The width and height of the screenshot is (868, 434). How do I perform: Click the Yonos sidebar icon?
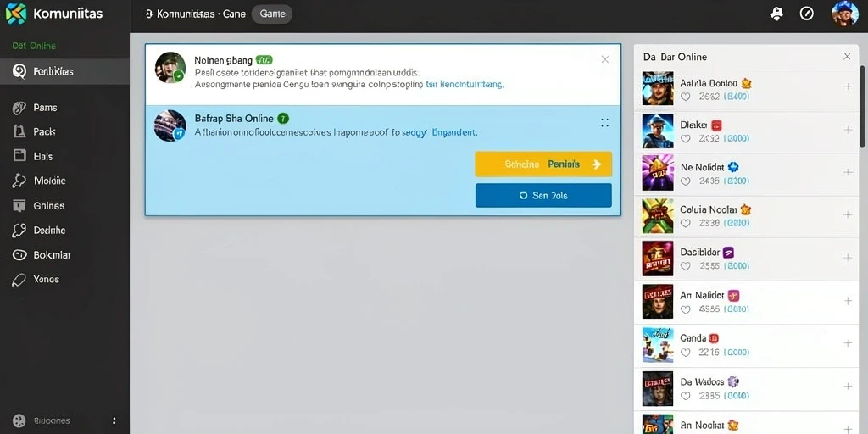tap(19, 280)
